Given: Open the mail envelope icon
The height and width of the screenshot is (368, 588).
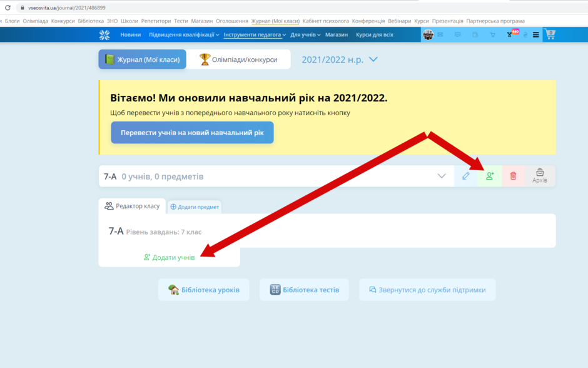Looking at the screenshot, I should pos(440,34).
